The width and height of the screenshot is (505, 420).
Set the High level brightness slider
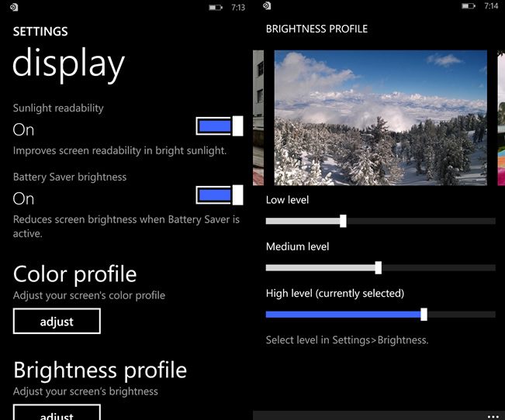380,315
